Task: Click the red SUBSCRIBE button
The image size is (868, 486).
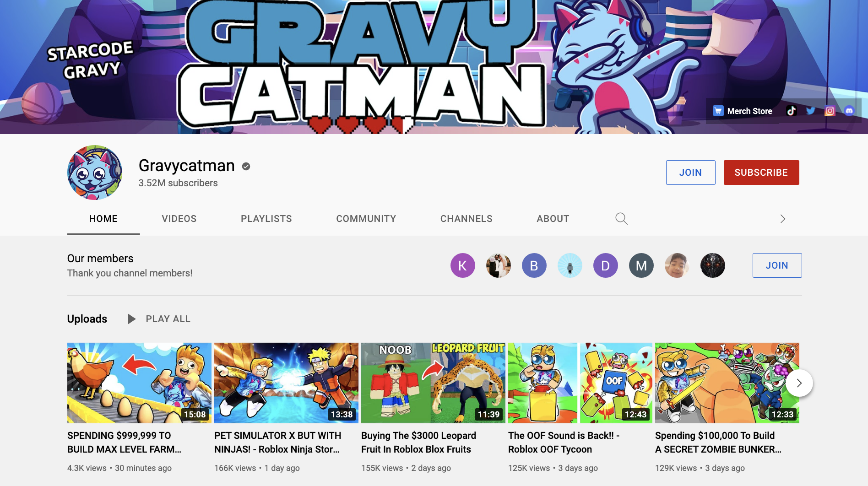Action: [x=761, y=173]
